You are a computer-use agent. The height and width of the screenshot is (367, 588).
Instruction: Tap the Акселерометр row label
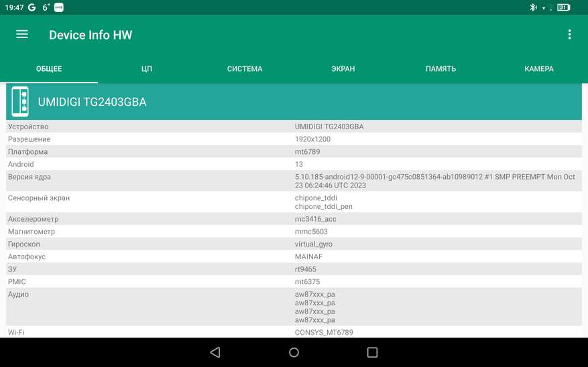[33, 219]
